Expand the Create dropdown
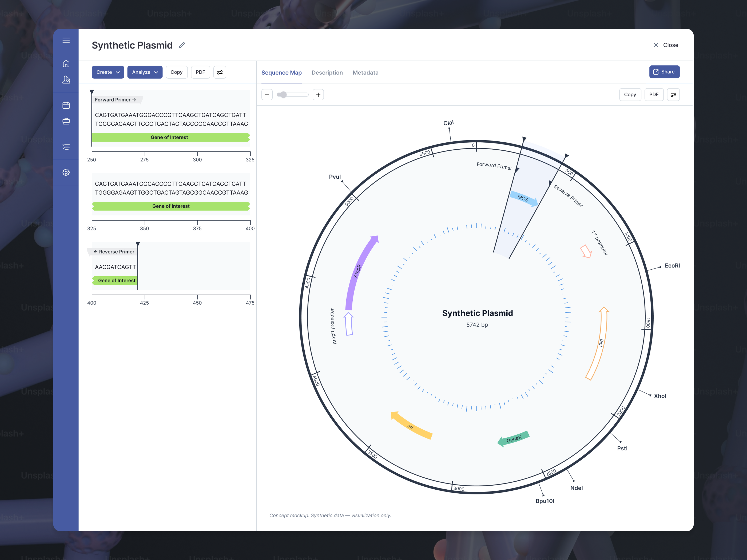This screenshot has height=560, width=747. (108, 72)
